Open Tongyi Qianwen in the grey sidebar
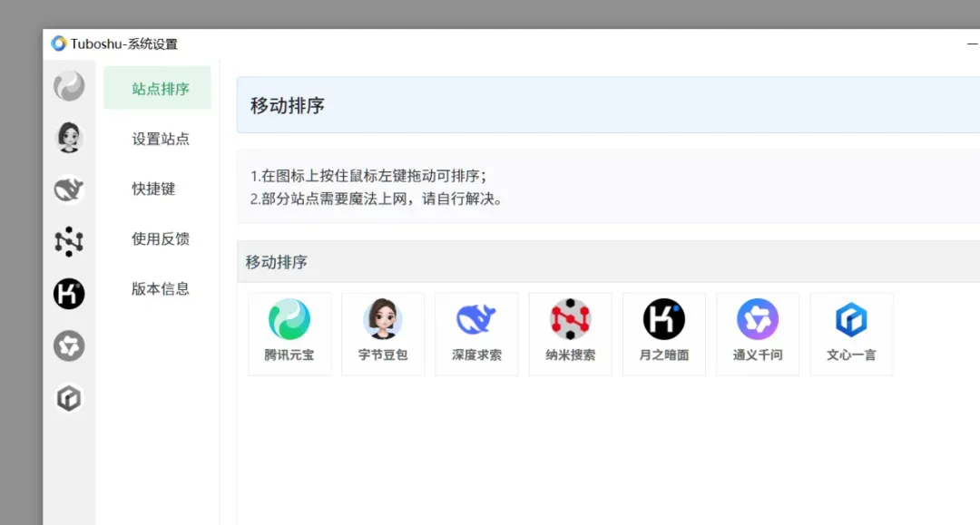 69,345
